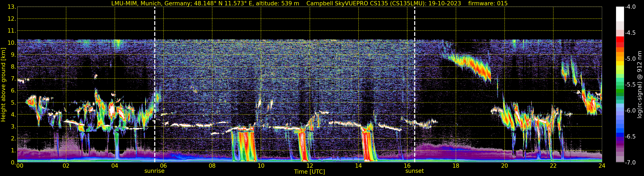Click the 'sunset' label below the axis

[415, 171]
